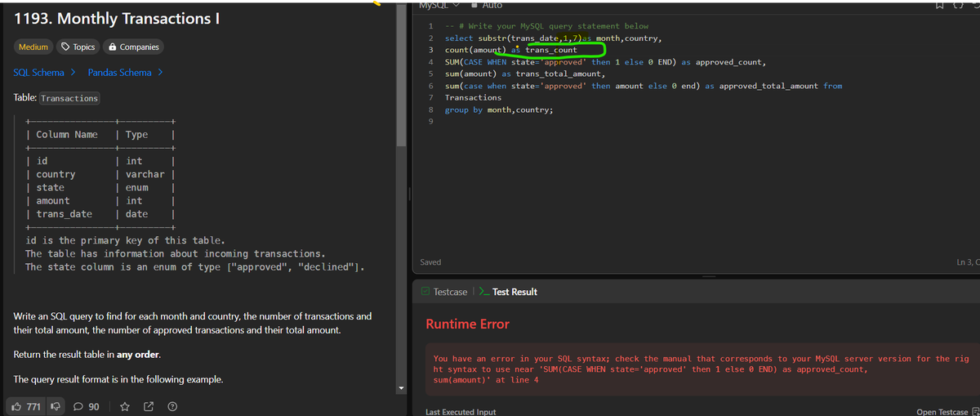
Task: Click the Auto indicator in editor header
Action: tap(486, 5)
